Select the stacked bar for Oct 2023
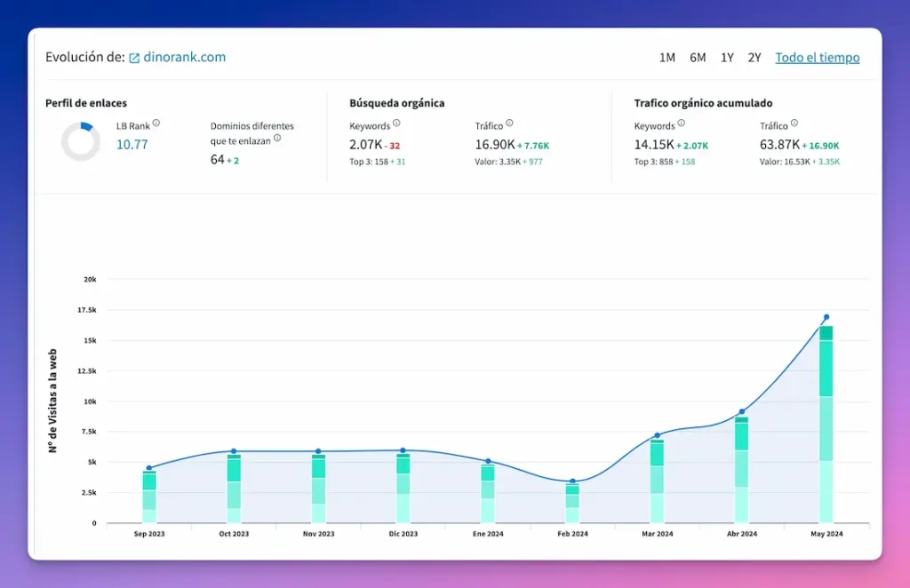910x588 pixels. click(x=234, y=489)
